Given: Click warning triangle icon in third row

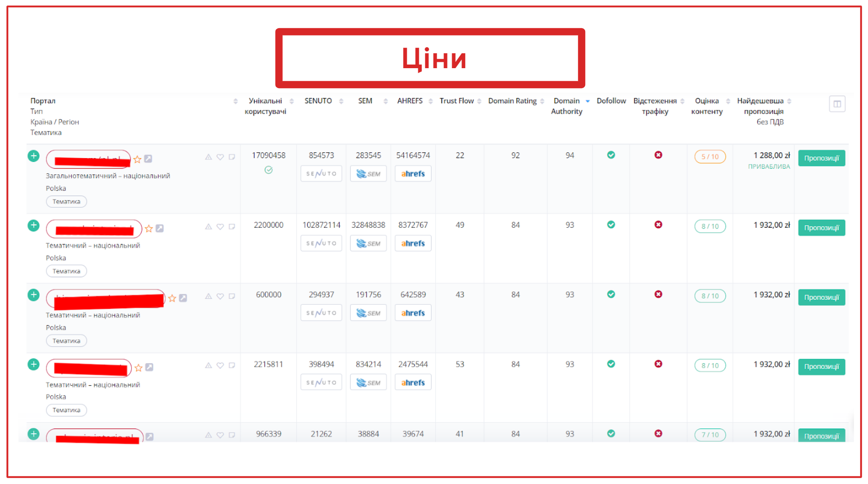Looking at the screenshot, I should coord(208,296).
